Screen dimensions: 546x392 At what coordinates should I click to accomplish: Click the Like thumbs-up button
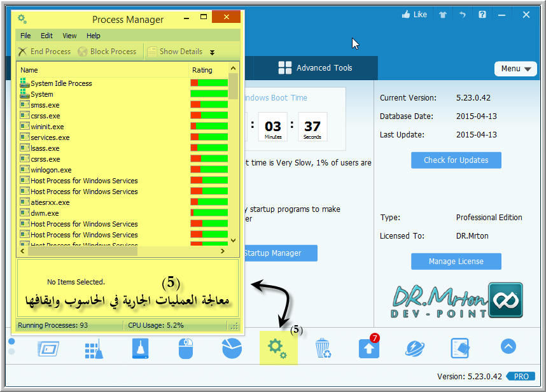click(414, 15)
